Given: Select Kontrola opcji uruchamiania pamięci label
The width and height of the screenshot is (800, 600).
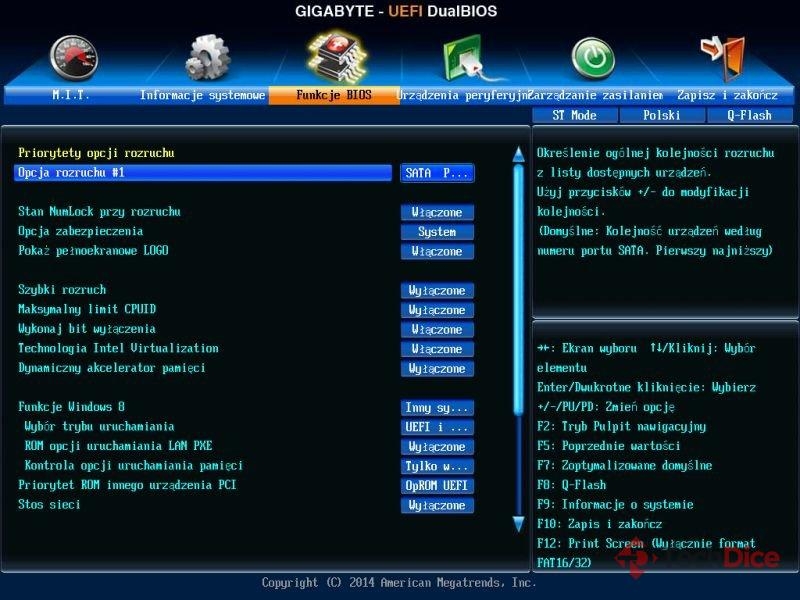Looking at the screenshot, I should [134, 465].
